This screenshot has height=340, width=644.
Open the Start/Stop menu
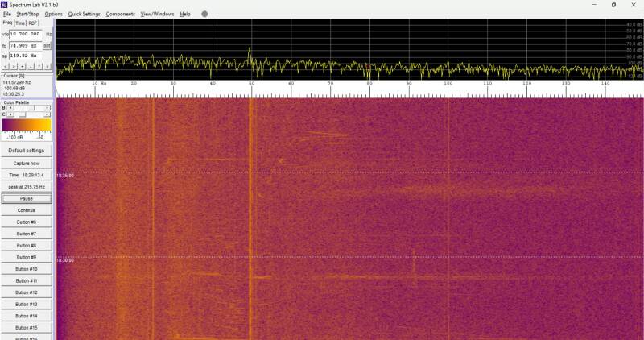(27, 14)
